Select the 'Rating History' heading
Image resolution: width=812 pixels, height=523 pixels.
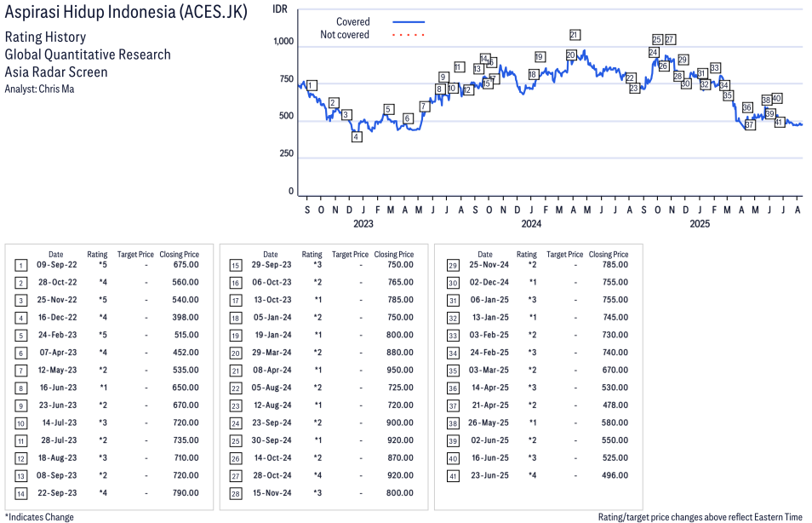click(x=46, y=37)
